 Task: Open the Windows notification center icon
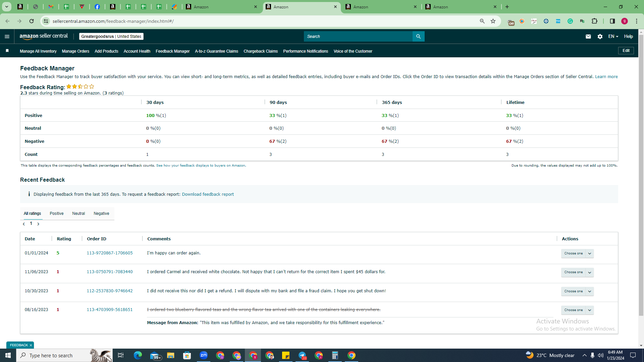point(633,355)
